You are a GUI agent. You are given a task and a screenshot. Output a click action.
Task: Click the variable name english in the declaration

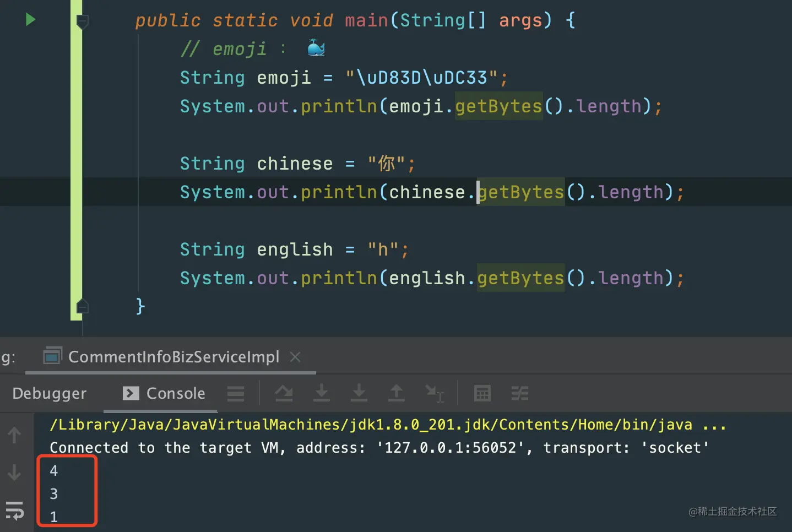295,249
